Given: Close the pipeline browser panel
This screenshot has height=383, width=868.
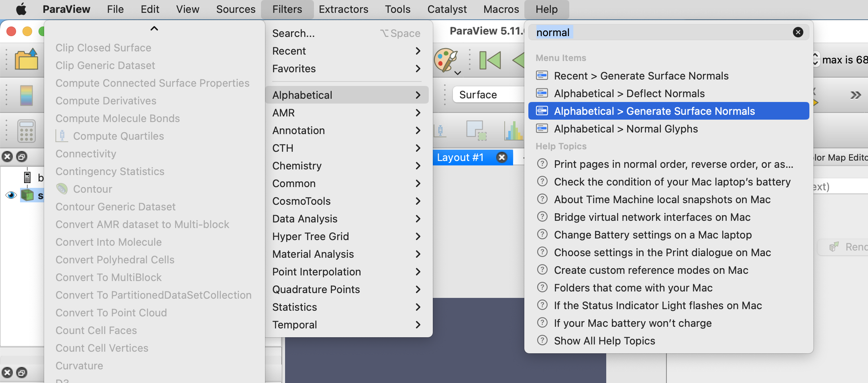Looking at the screenshot, I should [x=7, y=157].
